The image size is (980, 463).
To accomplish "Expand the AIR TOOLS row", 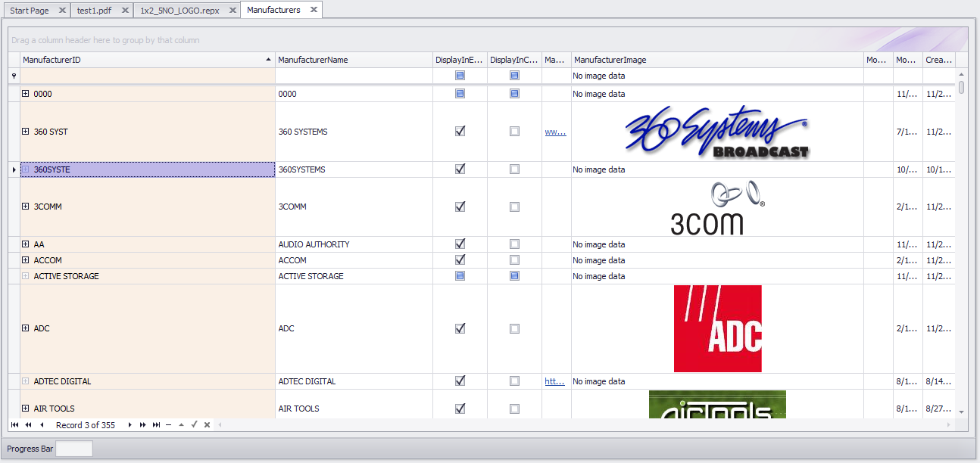I will [x=26, y=409].
